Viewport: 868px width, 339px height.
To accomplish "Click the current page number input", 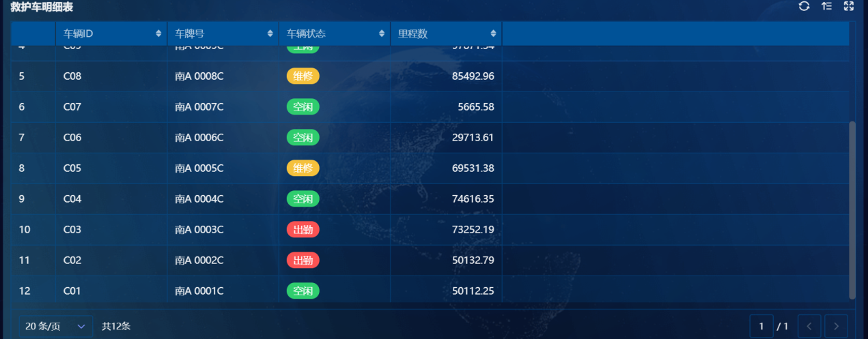I will coord(761,326).
